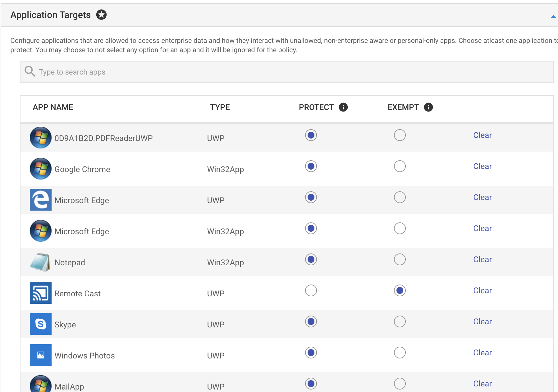The width and height of the screenshot is (558, 392).
Task: Select Protect for Notepad
Action: coord(311,259)
